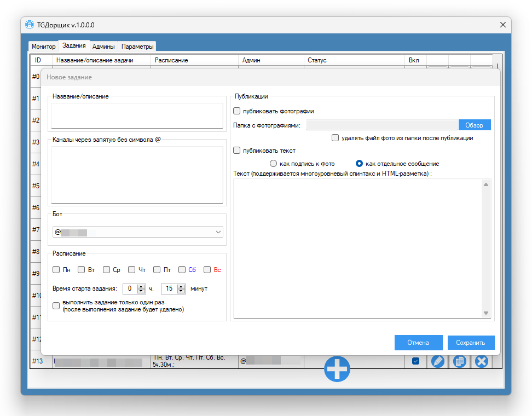Select 'как отдельное сообщение' radio button

coord(359,164)
